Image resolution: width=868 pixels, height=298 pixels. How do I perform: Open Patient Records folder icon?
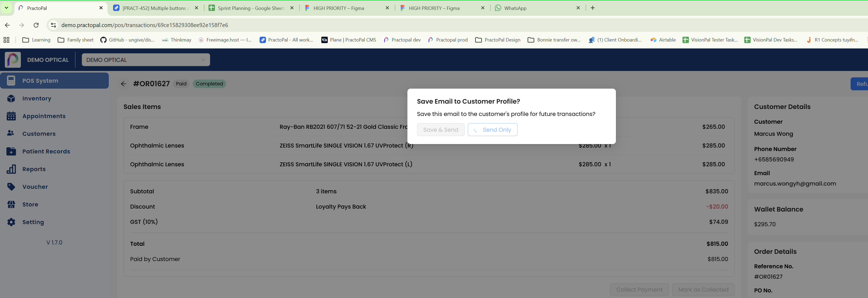click(11, 152)
